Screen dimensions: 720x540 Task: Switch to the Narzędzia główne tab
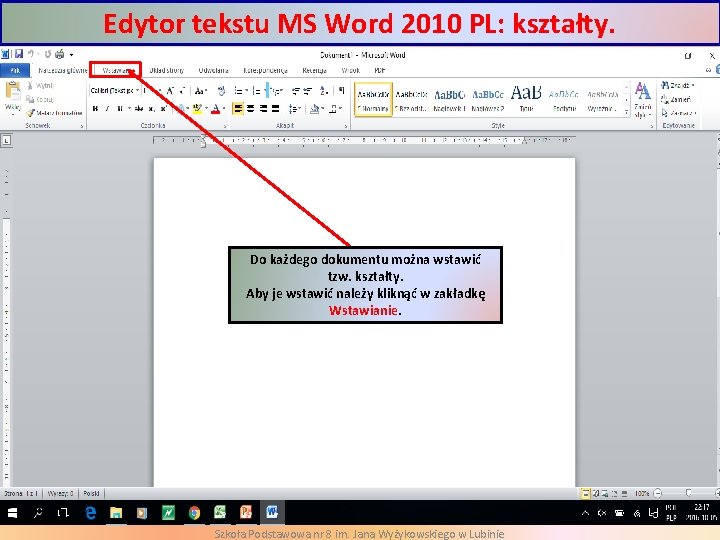[x=62, y=70]
